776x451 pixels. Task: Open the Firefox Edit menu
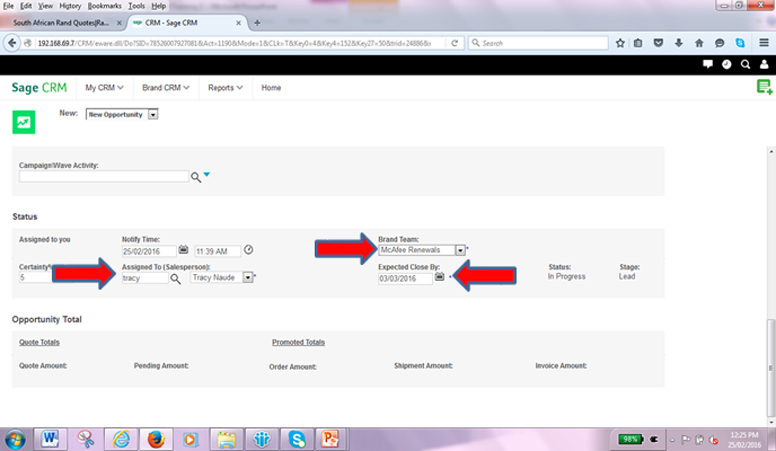coord(26,6)
